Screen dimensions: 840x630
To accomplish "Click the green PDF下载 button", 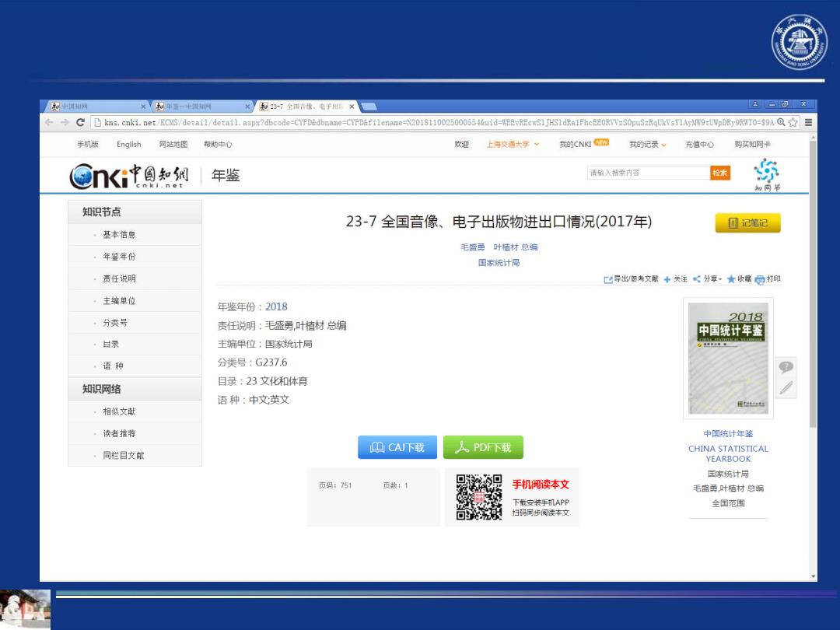I will [x=483, y=447].
